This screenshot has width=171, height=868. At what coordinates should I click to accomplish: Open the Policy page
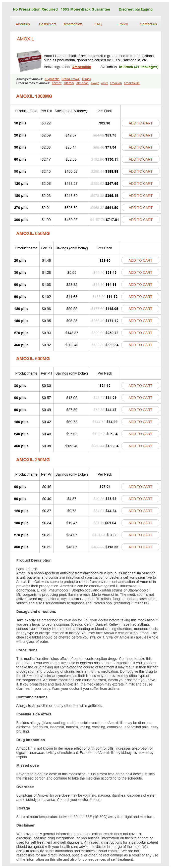coord(123,24)
